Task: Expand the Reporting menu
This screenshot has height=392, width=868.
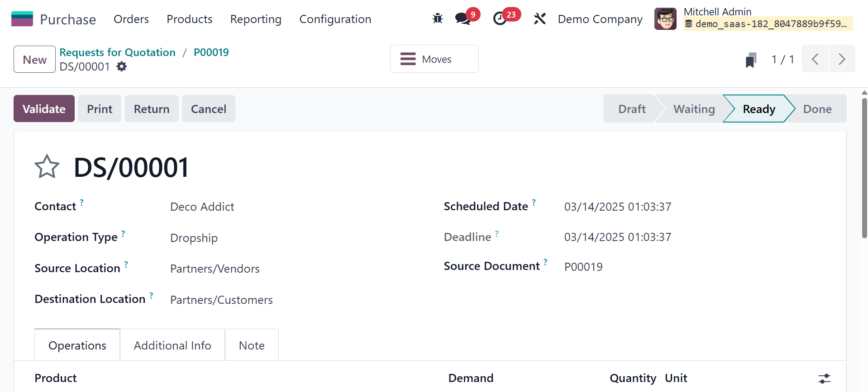Action: (256, 19)
